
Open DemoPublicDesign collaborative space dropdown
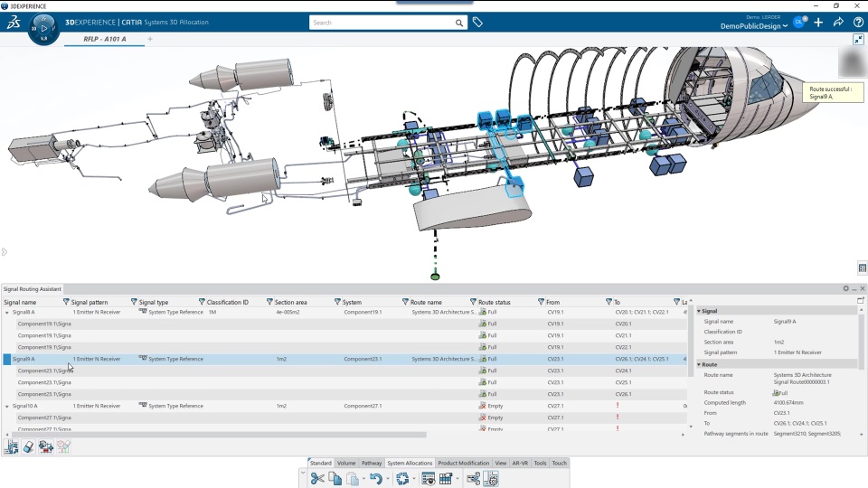[754, 26]
